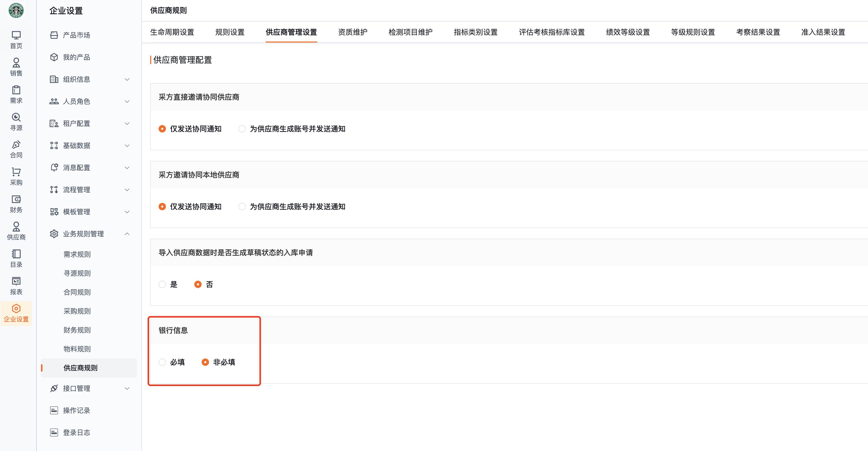This screenshot has width=868, height=451.
Task: Expand the 流程管理 chevron
Action: [127, 189]
